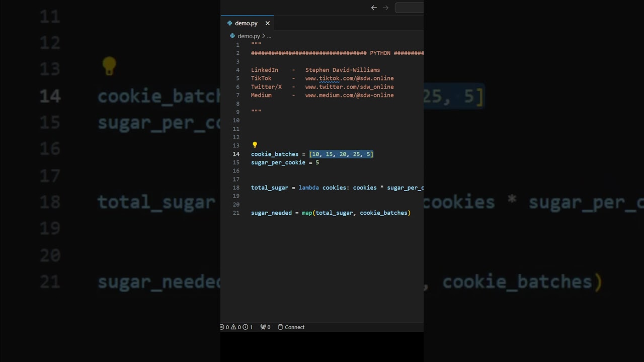The height and width of the screenshot is (362, 644).
Task: Click the command center search box
Action: 409,8
